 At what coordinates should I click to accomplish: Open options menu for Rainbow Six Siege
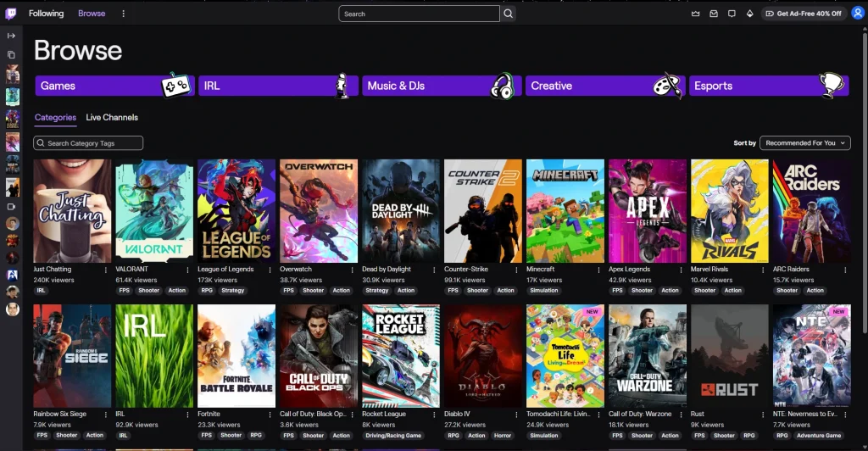106,415
